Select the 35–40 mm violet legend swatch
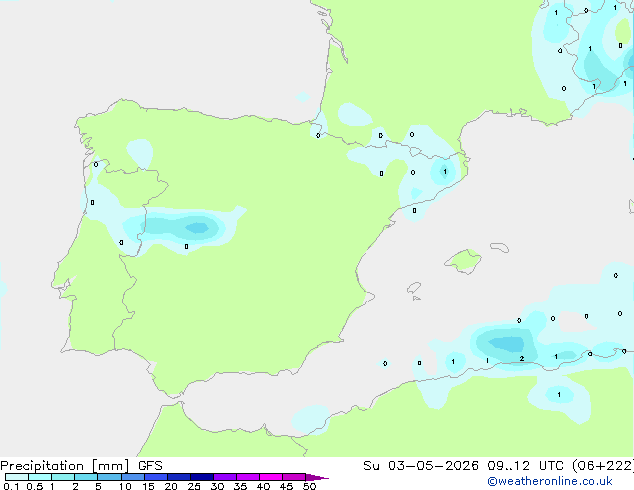 (x=248, y=477)
